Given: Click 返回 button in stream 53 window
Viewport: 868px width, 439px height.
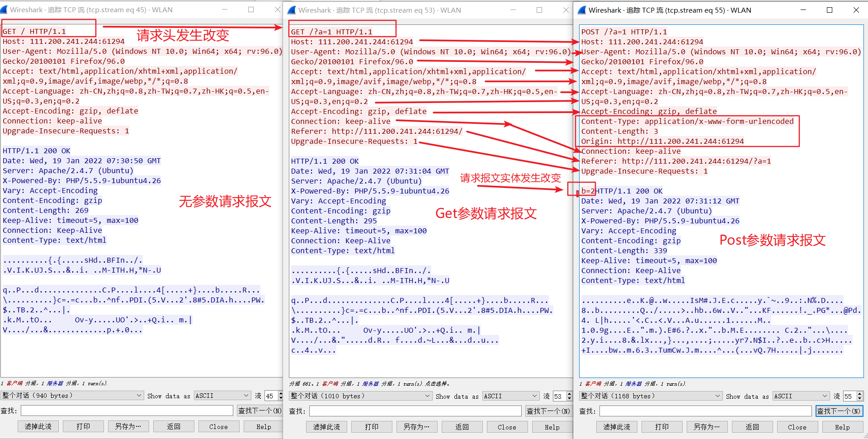Looking at the screenshot, I should click(462, 427).
